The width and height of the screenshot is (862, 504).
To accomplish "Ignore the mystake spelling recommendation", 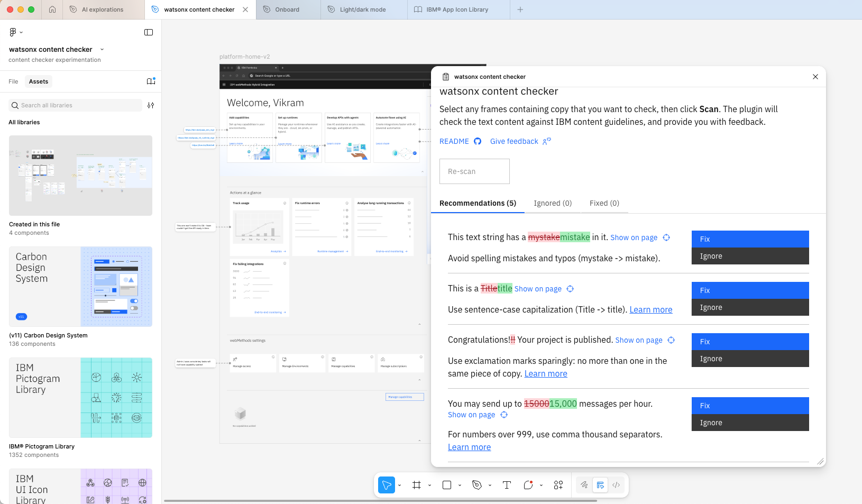I will [750, 256].
